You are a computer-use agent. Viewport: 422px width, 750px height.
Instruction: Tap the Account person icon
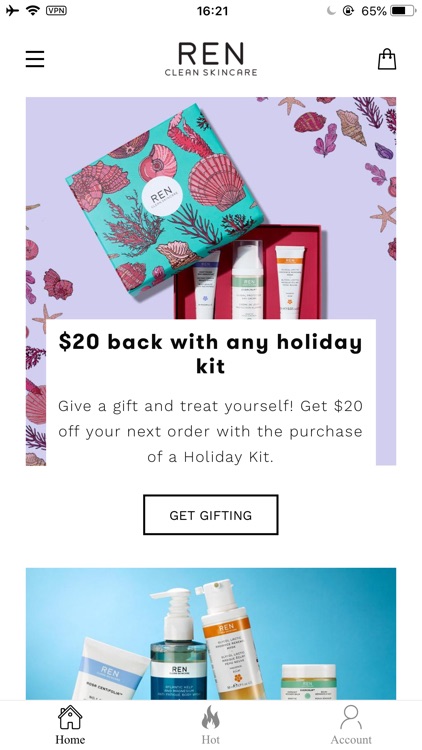click(x=351, y=717)
